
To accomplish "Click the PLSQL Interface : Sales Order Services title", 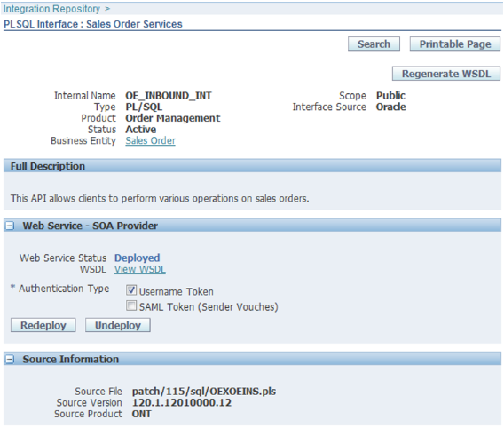I will point(93,24).
